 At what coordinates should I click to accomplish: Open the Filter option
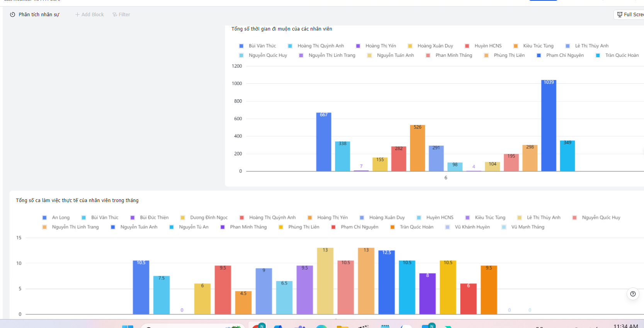121,15
